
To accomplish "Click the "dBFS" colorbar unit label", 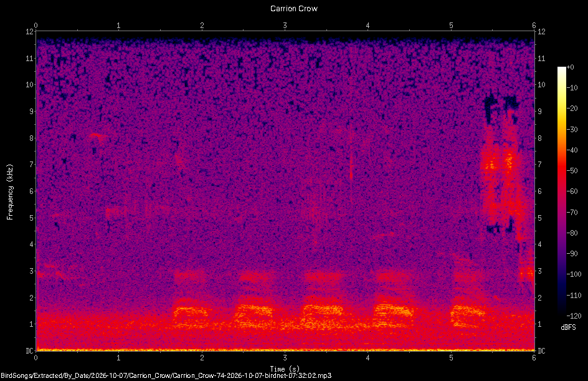I will click(568, 327).
